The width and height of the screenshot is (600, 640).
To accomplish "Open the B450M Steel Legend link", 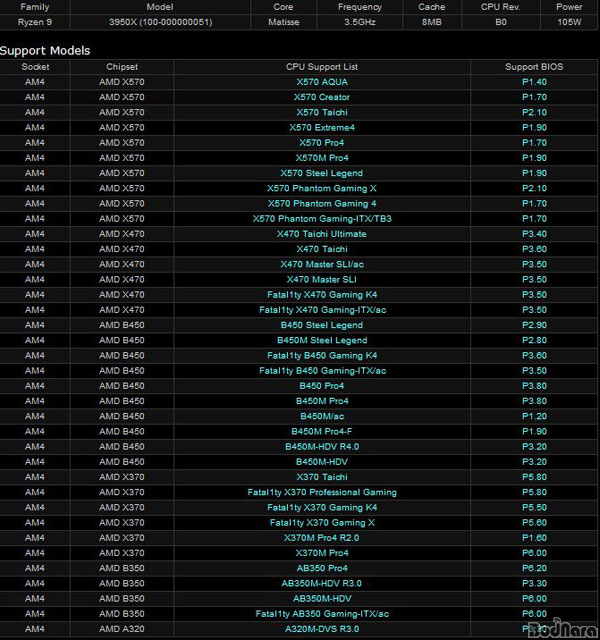I will 322,340.
